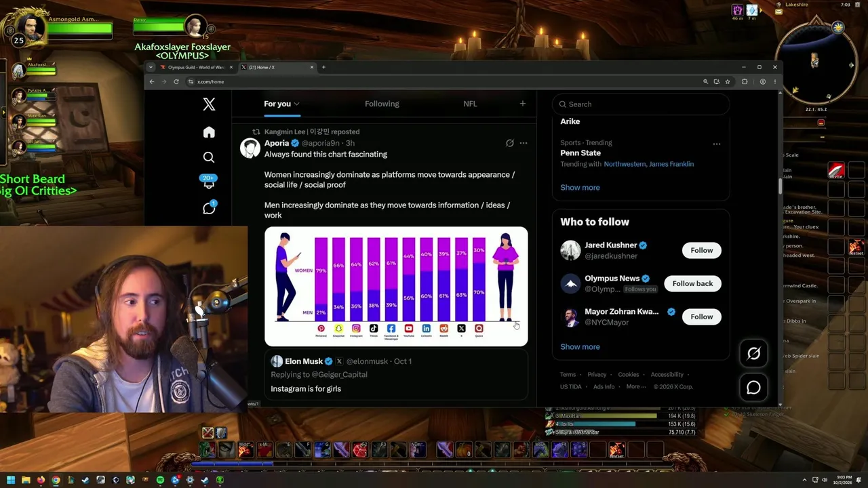Switch to the NFL tab
This screenshot has height=488, width=868.
coord(470,104)
